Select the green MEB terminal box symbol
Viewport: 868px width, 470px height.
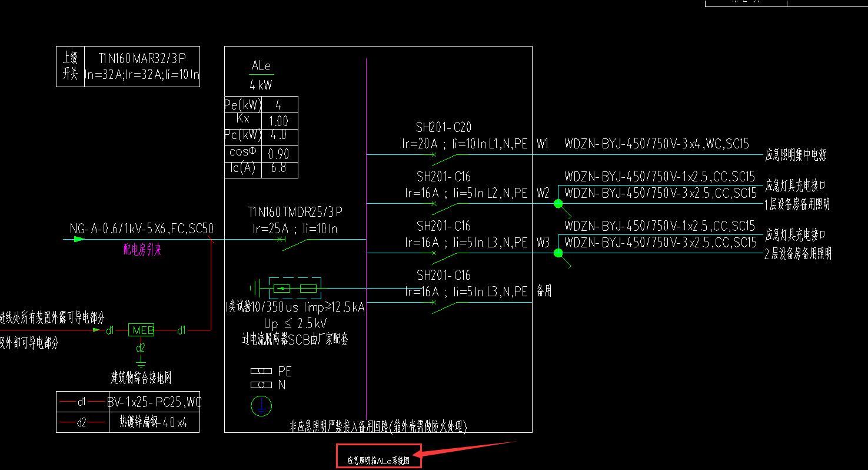point(141,330)
